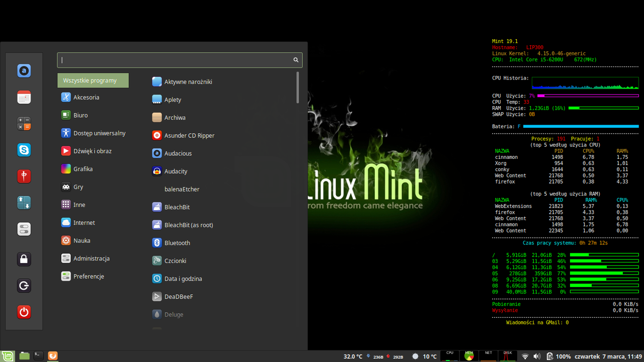
Task: Open the Biuro category
Action: 93,115
